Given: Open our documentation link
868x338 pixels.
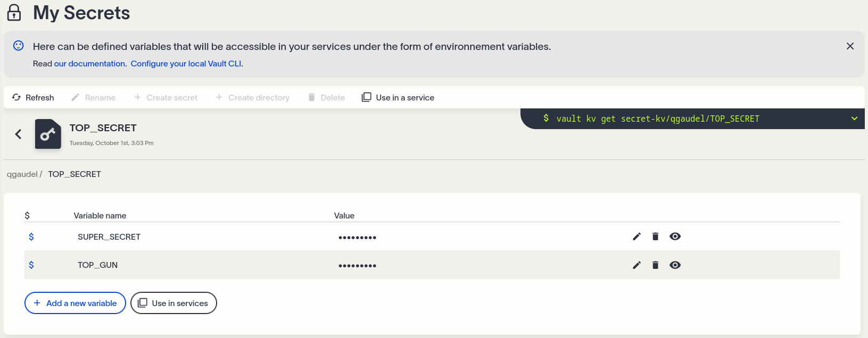Looking at the screenshot, I should (90, 64).
